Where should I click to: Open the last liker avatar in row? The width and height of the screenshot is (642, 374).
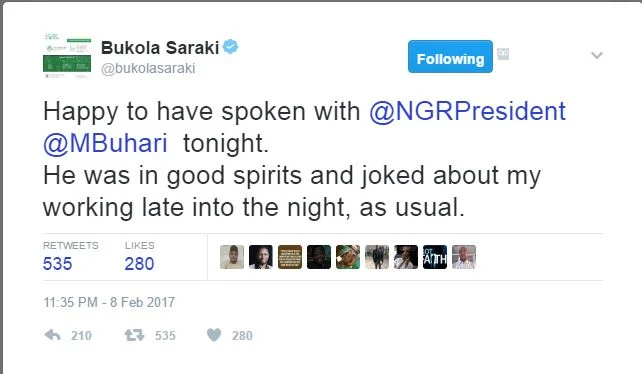pos(464,257)
